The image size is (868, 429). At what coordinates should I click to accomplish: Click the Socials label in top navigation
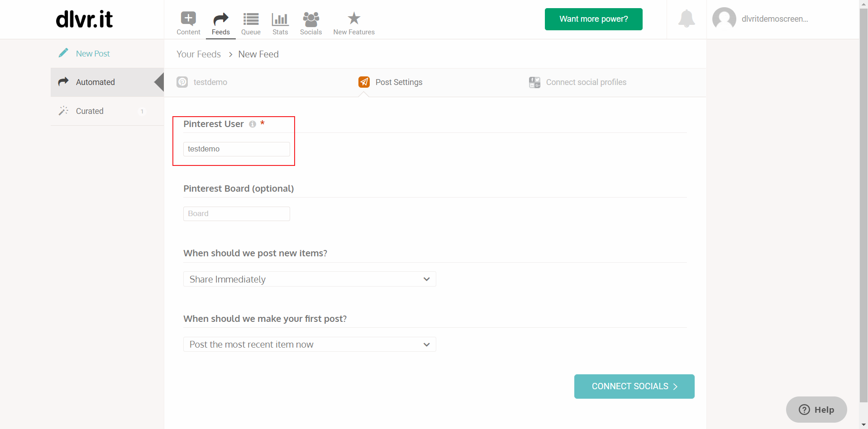click(x=311, y=32)
